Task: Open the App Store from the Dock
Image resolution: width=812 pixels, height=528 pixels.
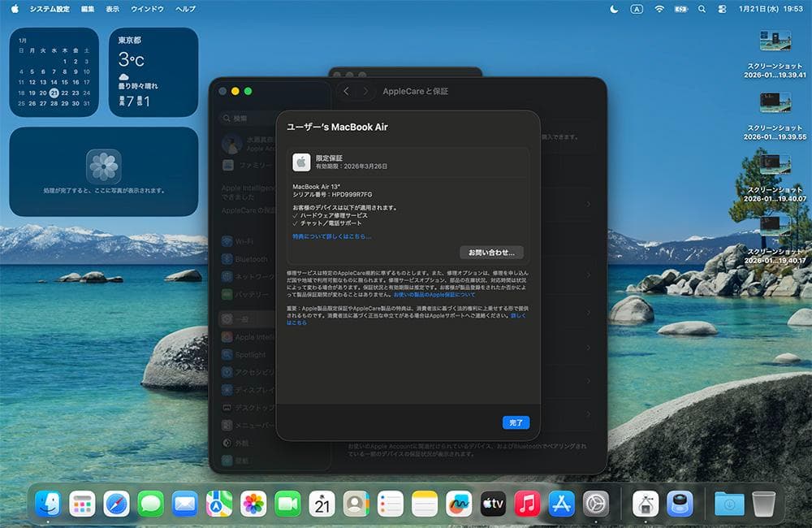Action: pos(563,503)
